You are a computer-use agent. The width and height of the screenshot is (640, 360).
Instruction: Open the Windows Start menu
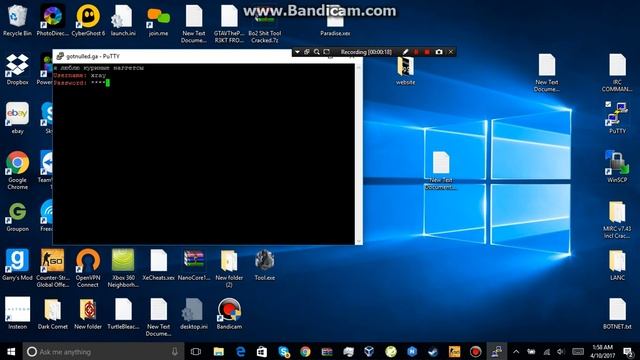[11, 351]
